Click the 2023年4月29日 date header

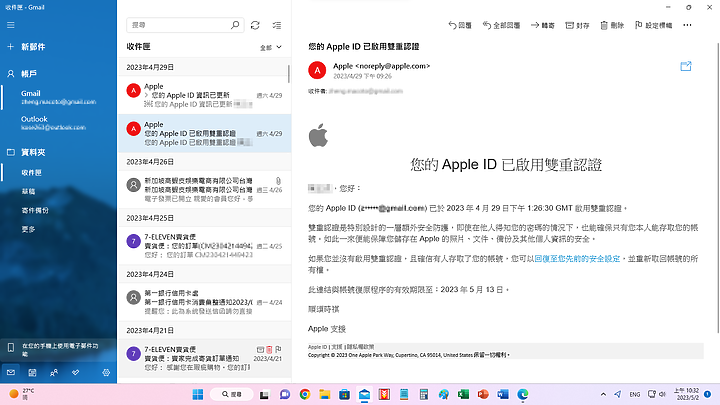point(150,67)
